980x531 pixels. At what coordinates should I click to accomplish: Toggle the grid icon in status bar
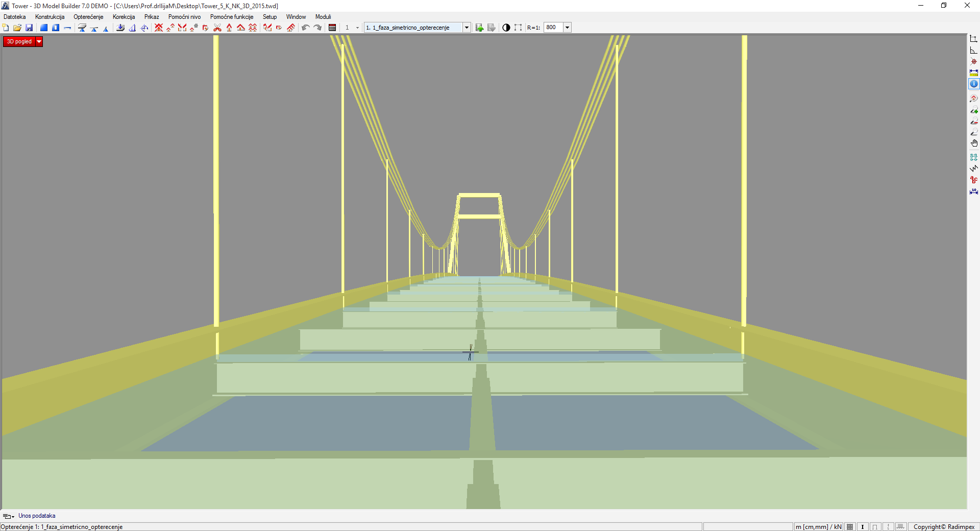coord(850,527)
